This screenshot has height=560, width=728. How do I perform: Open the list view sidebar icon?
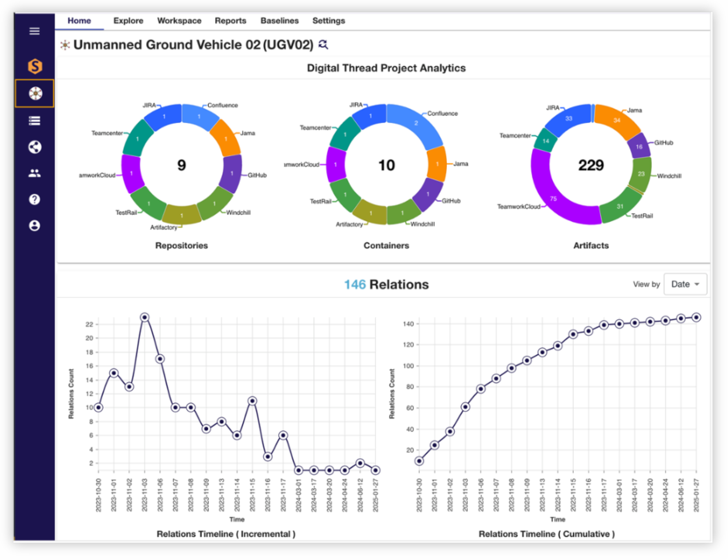[x=35, y=121]
